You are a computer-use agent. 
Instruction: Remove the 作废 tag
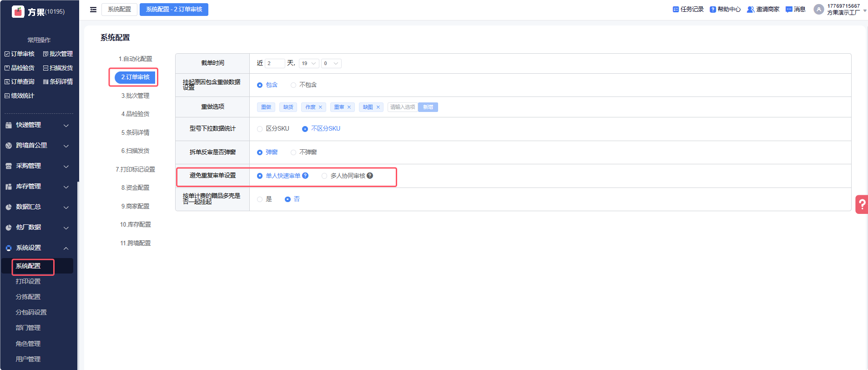(320, 107)
